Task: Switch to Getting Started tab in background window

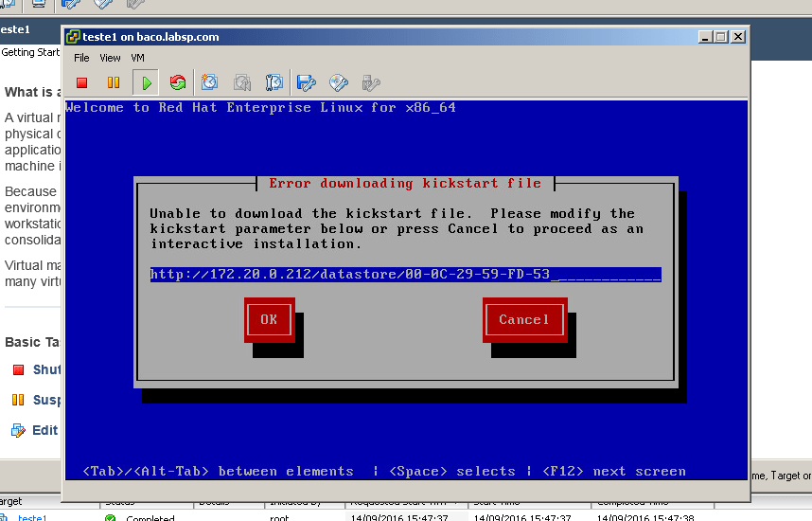Action: click(30, 52)
